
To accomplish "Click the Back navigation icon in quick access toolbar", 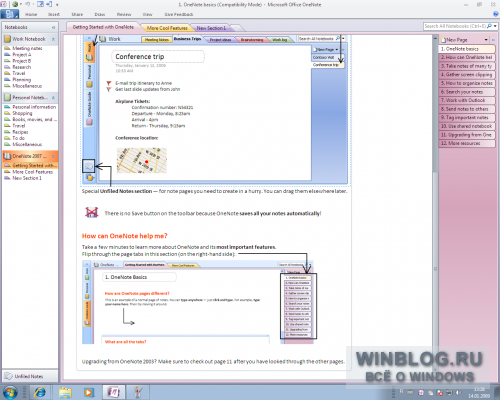I will [15, 4].
